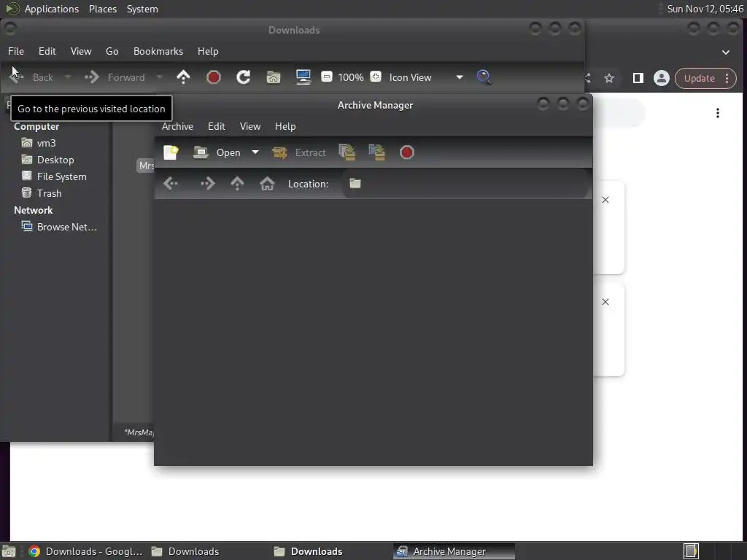Open the Bookmarks menu

(x=158, y=51)
